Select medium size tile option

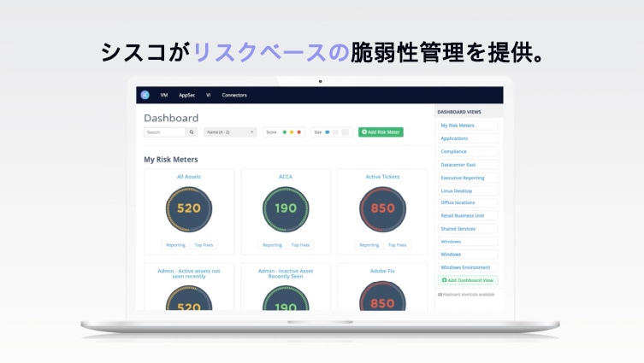[x=335, y=132]
